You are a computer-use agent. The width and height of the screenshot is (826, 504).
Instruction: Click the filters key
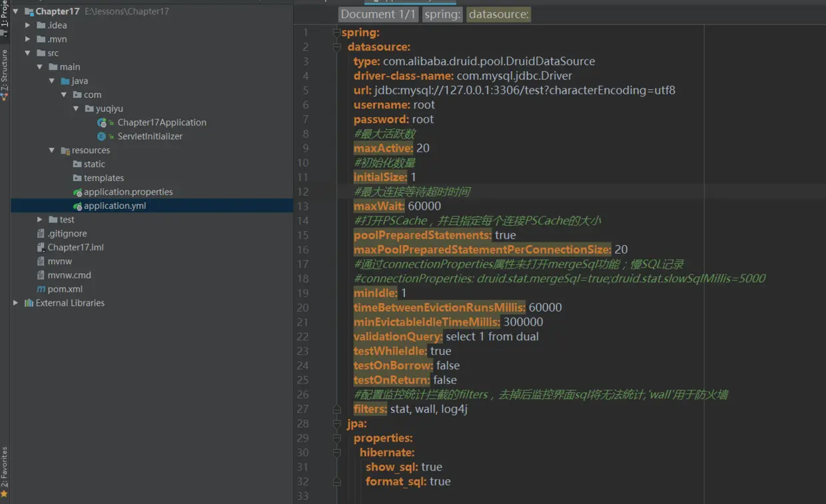click(x=370, y=409)
